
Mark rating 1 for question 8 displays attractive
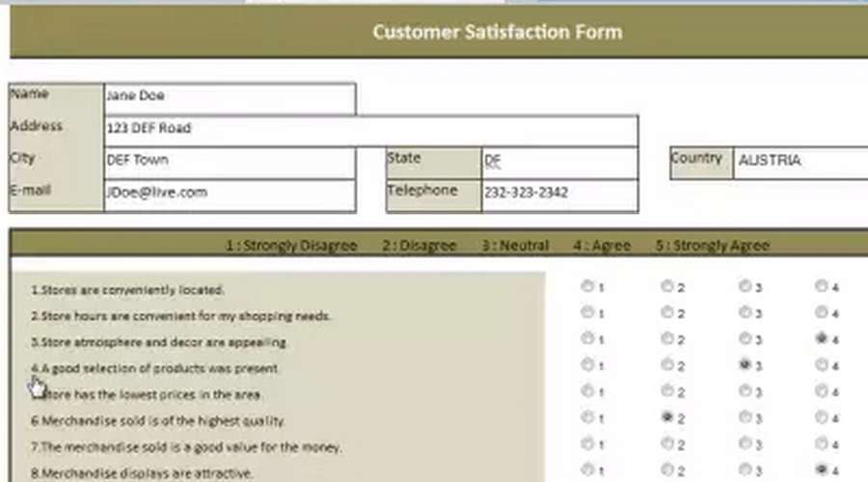[x=586, y=469]
